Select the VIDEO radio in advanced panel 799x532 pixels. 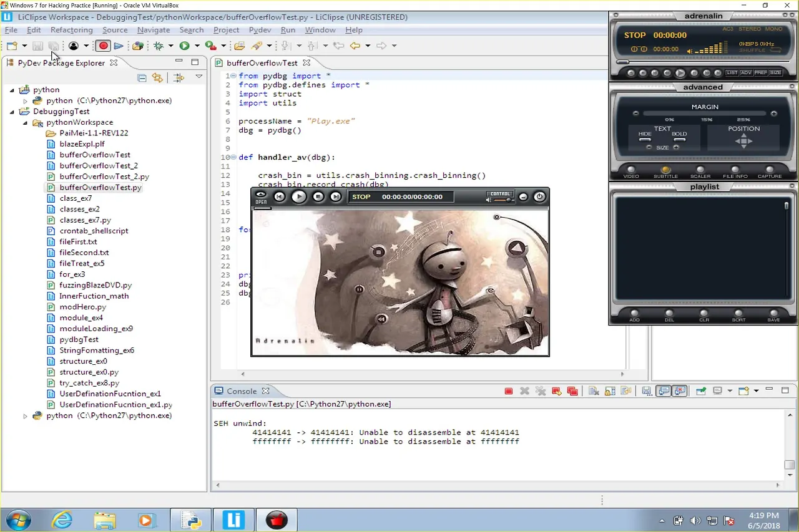pos(631,169)
